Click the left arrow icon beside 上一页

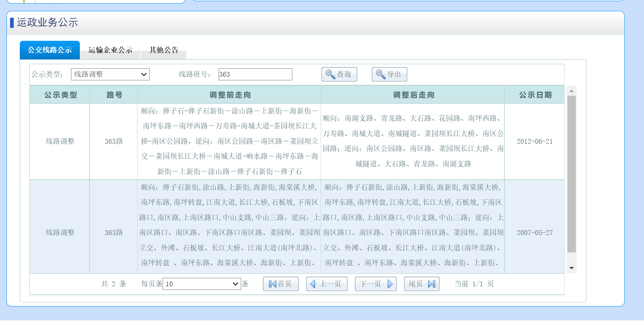(x=313, y=284)
